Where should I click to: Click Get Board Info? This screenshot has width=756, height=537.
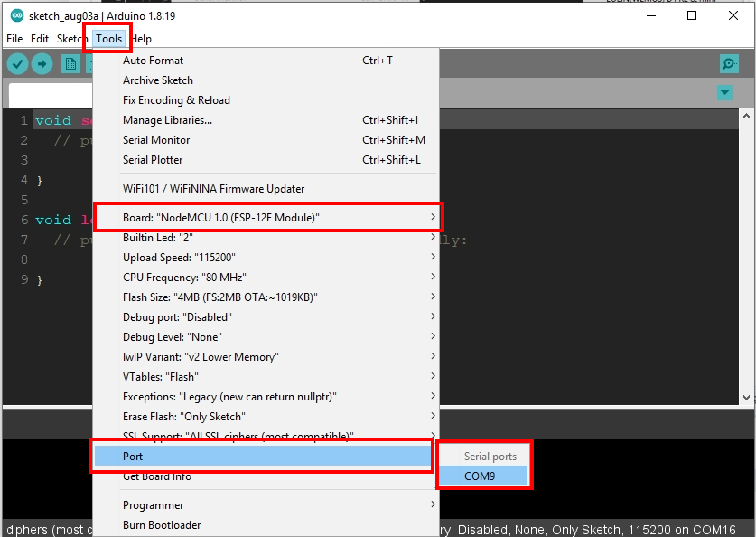tap(266, 476)
